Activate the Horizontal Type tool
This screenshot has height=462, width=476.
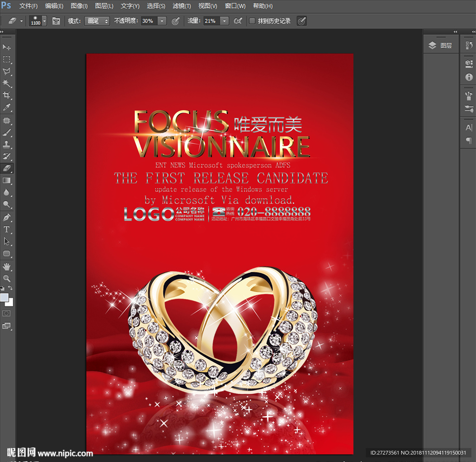7,229
